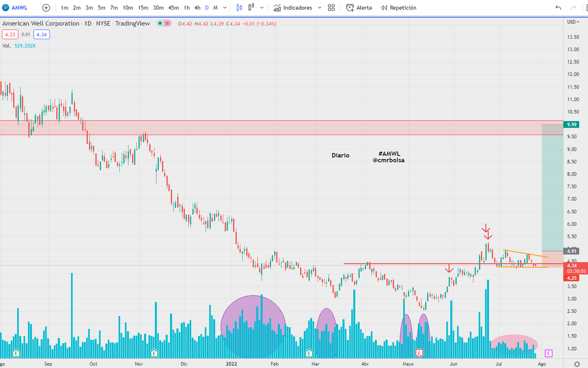Click the #AMWL @cmrbolsa text annotation
This screenshot has width=588, height=368.
tap(389, 157)
